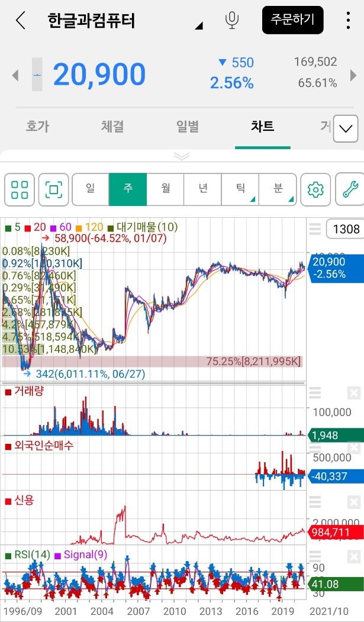364x622 pixels.
Task: Go to next stock with right arrow
Action: (353, 75)
